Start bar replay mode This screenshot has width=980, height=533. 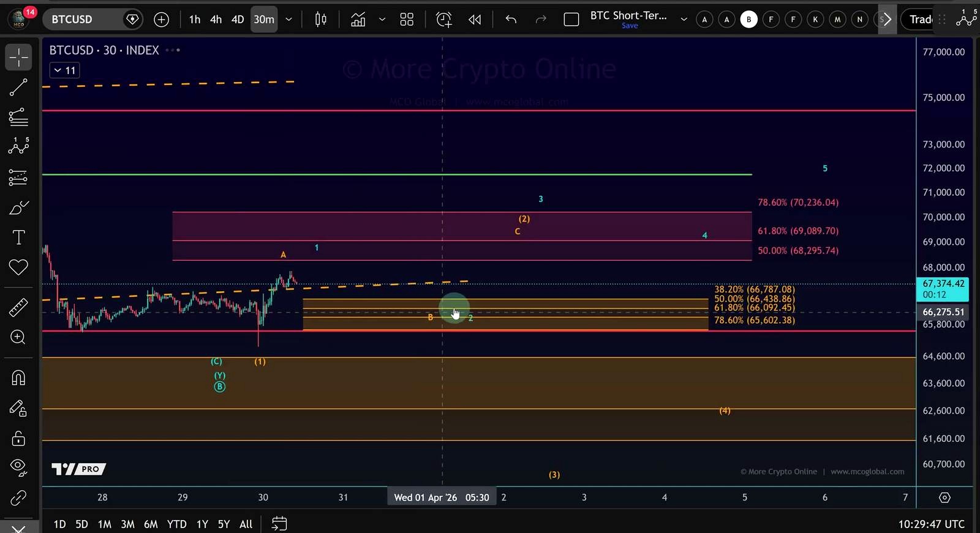click(x=475, y=20)
